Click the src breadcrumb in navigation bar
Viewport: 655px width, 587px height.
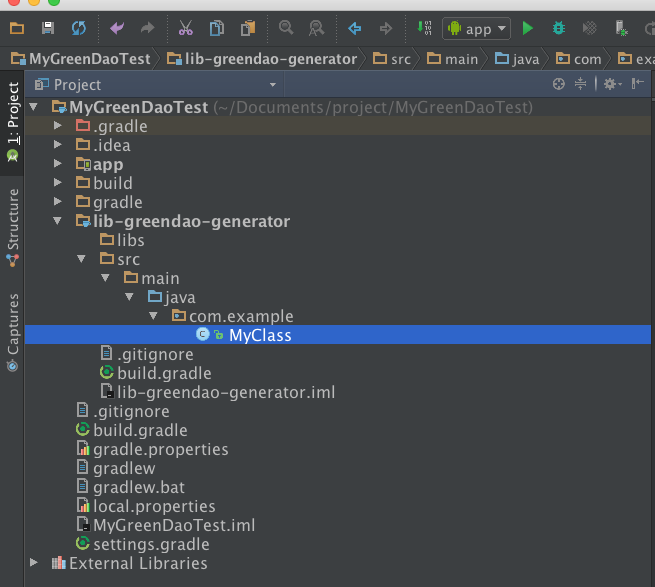coord(400,59)
